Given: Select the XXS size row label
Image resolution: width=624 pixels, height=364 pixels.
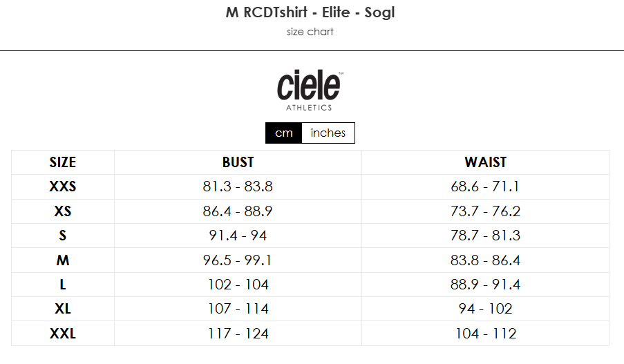Looking at the screenshot, I should click(63, 186).
